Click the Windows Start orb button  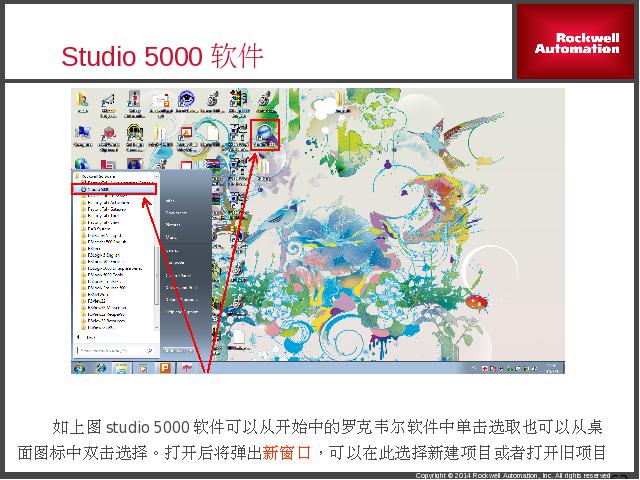(x=80, y=368)
